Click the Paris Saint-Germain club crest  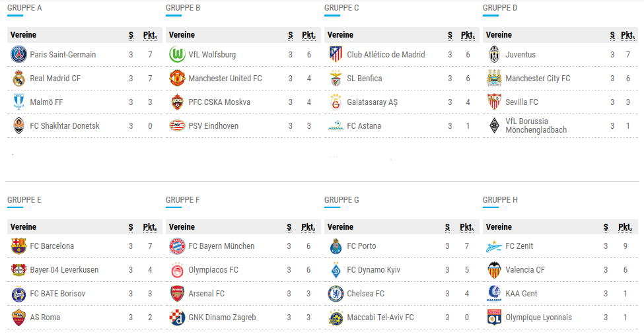(18, 55)
